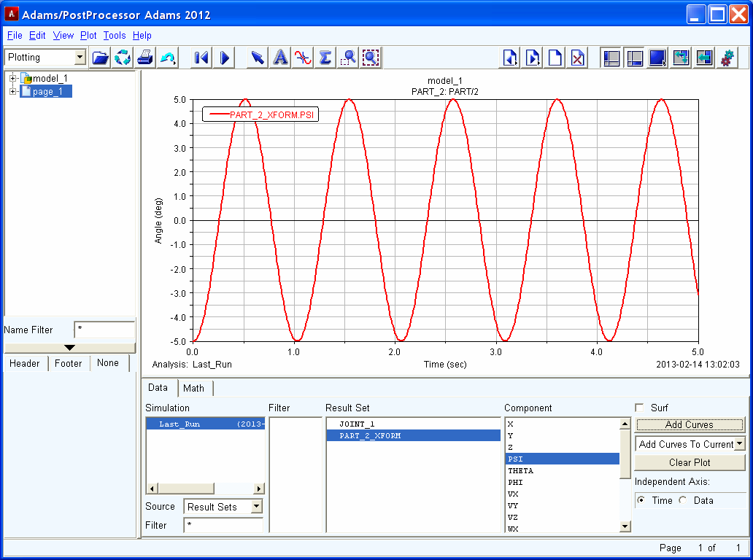Select PART_2_XFORM in Result Set list
The width and height of the screenshot is (753, 560).
pyautogui.click(x=414, y=435)
